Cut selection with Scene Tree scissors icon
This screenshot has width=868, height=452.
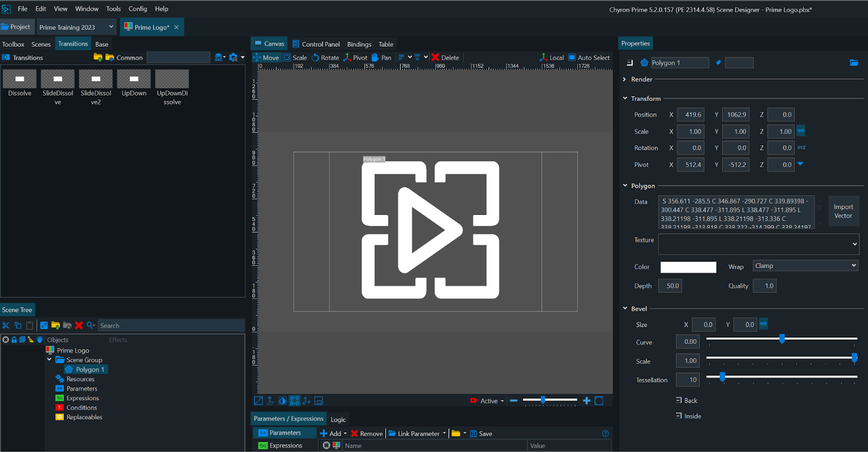(x=6, y=326)
